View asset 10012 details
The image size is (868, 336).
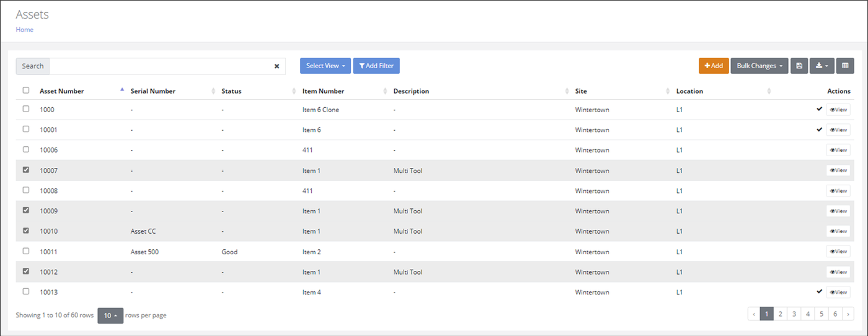[x=838, y=272]
